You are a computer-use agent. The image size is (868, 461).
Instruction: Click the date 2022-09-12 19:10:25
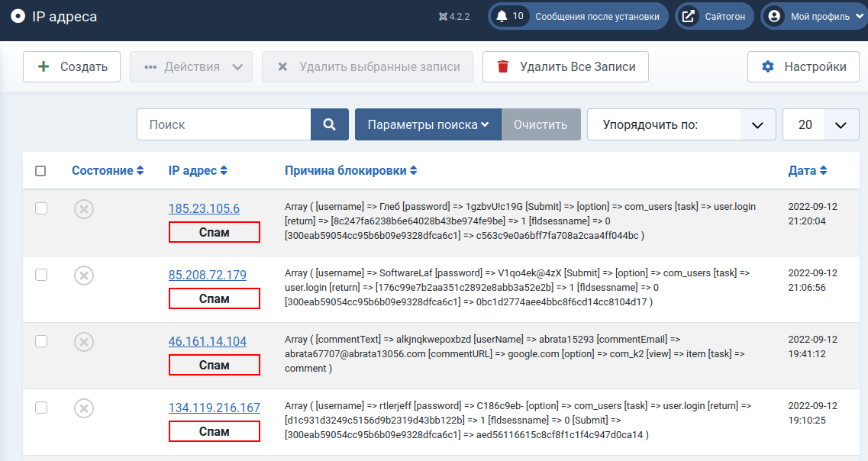coord(812,413)
